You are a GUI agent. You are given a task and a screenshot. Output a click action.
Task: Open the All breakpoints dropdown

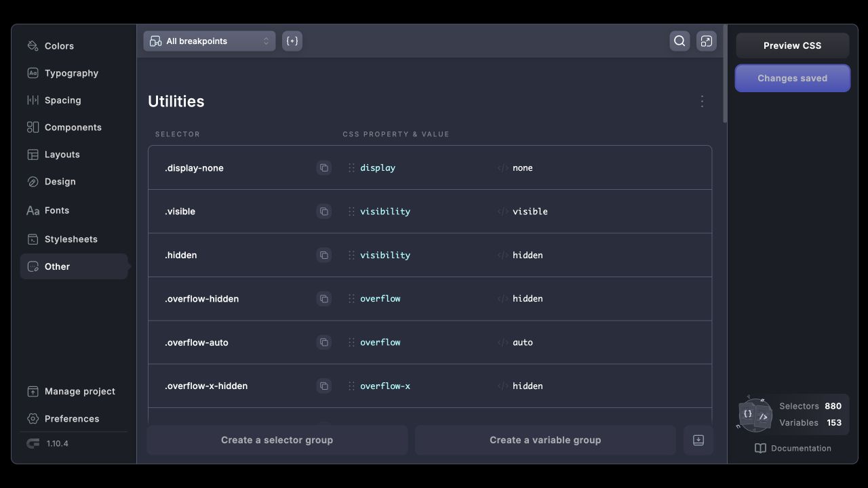pyautogui.click(x=210, y=41)
